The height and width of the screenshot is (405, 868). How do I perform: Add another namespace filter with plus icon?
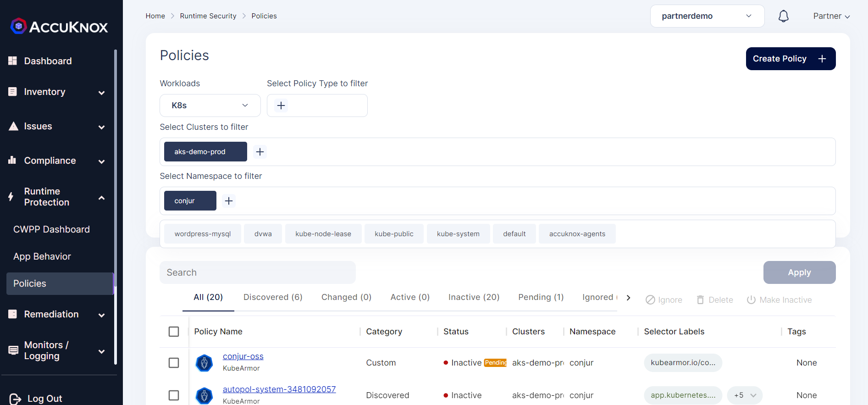pos(229,201)
